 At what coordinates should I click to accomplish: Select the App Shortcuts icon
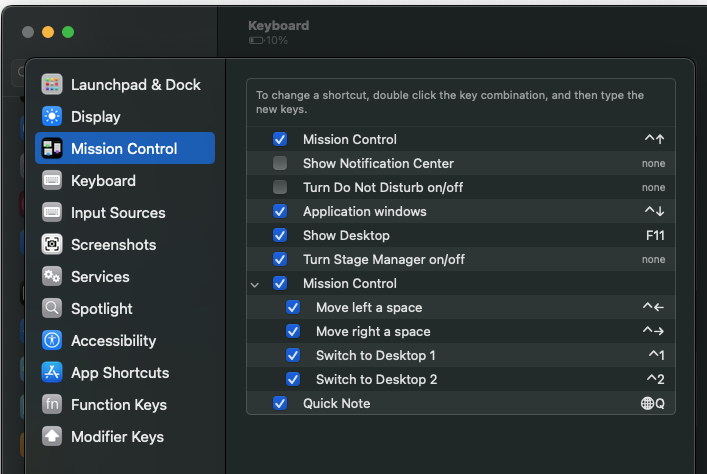pos(53,373)
